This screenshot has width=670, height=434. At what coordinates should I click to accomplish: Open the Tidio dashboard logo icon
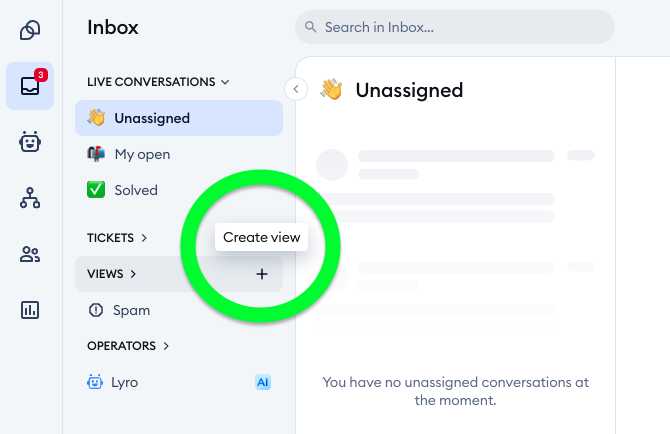(30, 30)
